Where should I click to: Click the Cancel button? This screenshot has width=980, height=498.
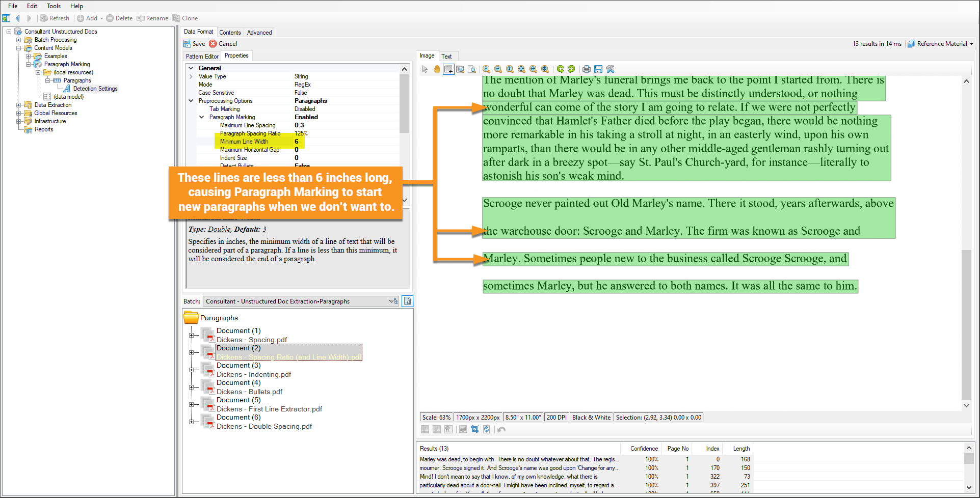223,44
